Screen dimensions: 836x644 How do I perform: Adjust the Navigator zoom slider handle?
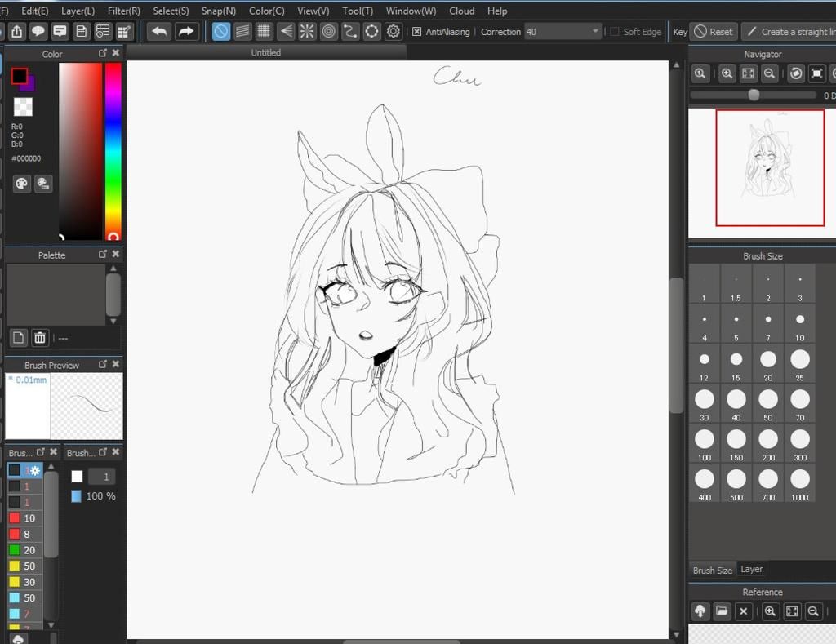coord(754,95)
